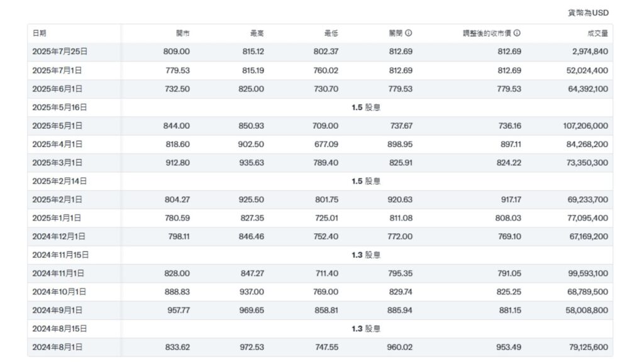Click the 2024年8月15日 dividend row date
The image size is (644, 362).
pyautogui.click(x=60, y=329)
